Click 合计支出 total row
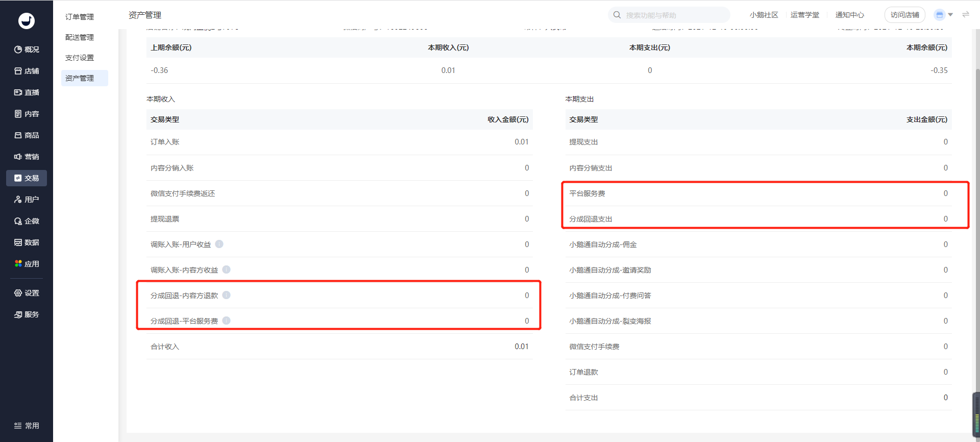 [x=758, y=398]
